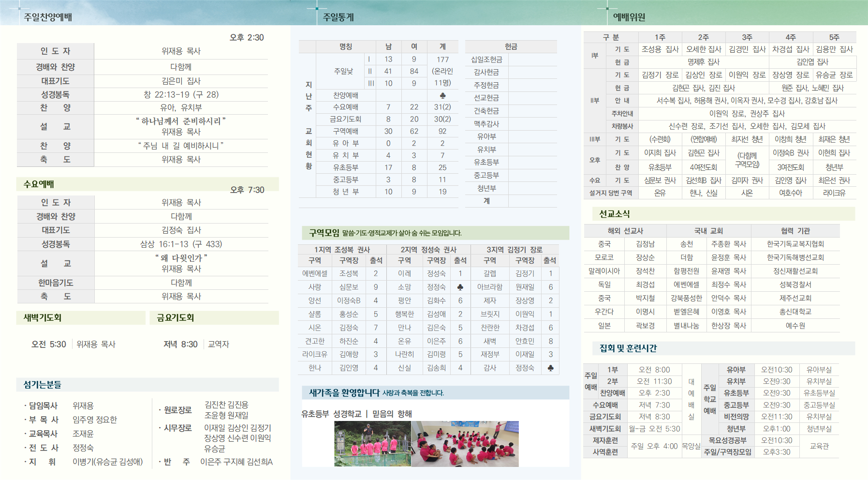
Task: Click the sermon title 하나님께서 준비하시리
Action: 181,121
